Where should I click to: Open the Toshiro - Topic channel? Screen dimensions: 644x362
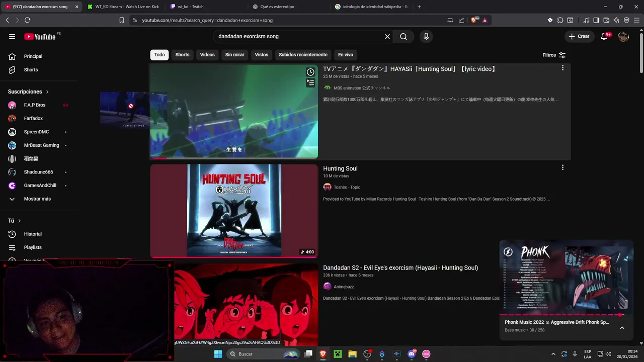click(347, 187)
